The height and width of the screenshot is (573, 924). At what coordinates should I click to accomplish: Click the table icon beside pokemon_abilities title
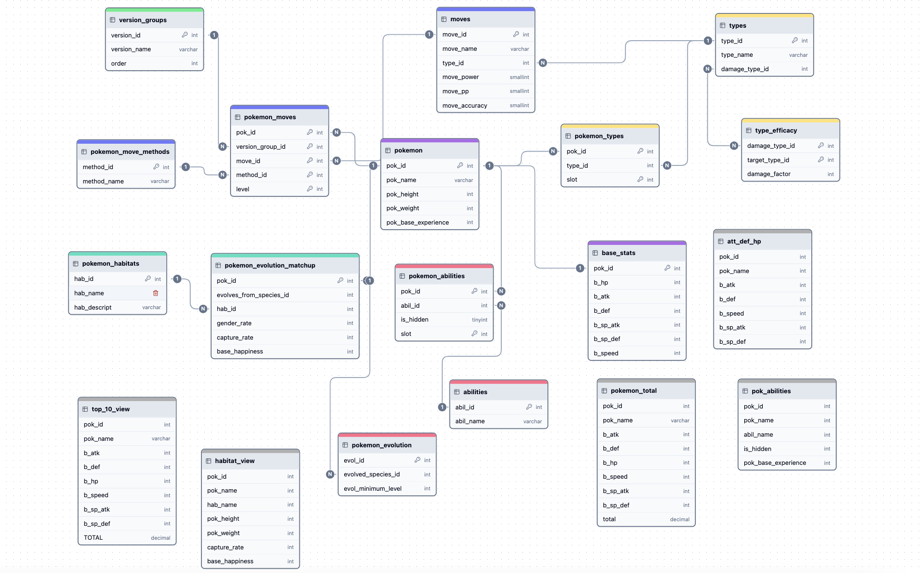tap(402, 276)
